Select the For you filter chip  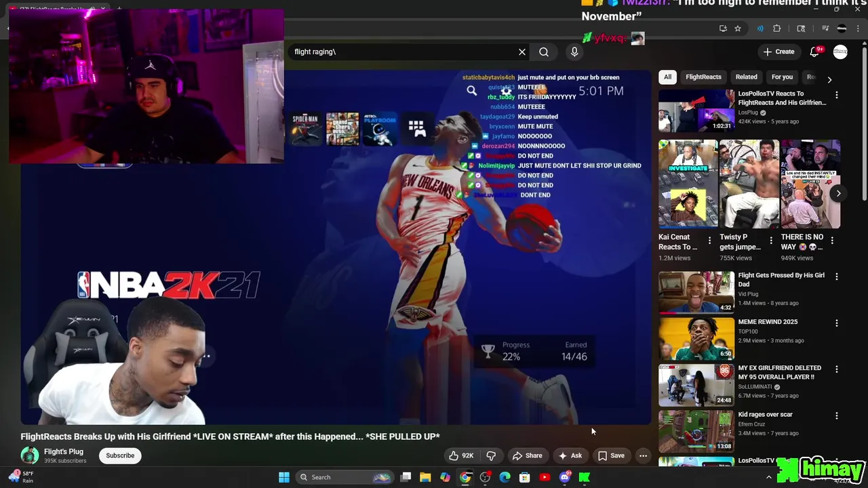pos(782,77)
